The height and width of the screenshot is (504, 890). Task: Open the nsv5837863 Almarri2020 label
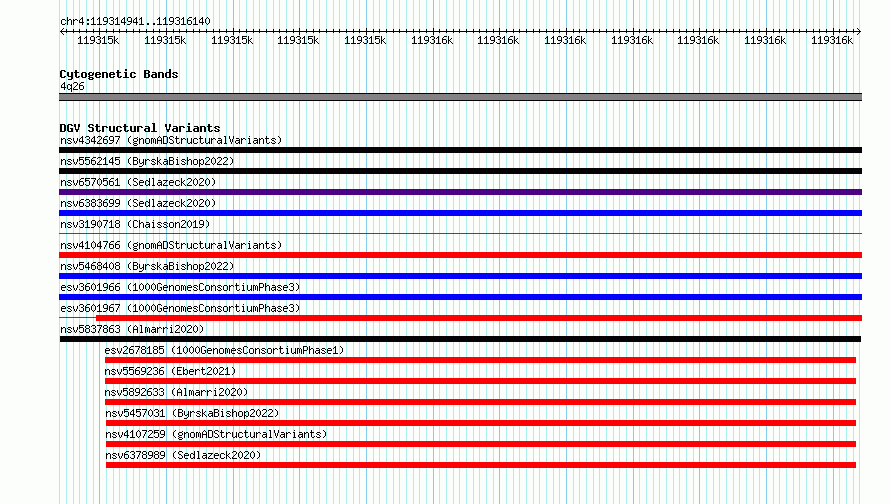pos(132,329)
